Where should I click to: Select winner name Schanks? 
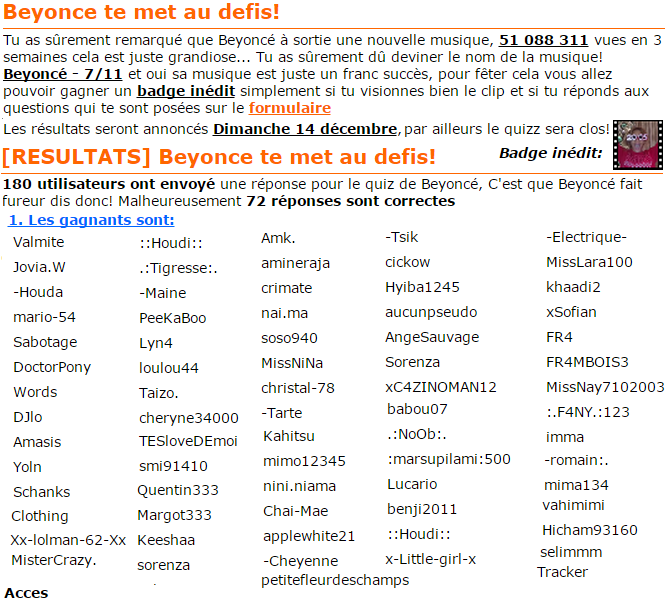click(x=42, y=492)
